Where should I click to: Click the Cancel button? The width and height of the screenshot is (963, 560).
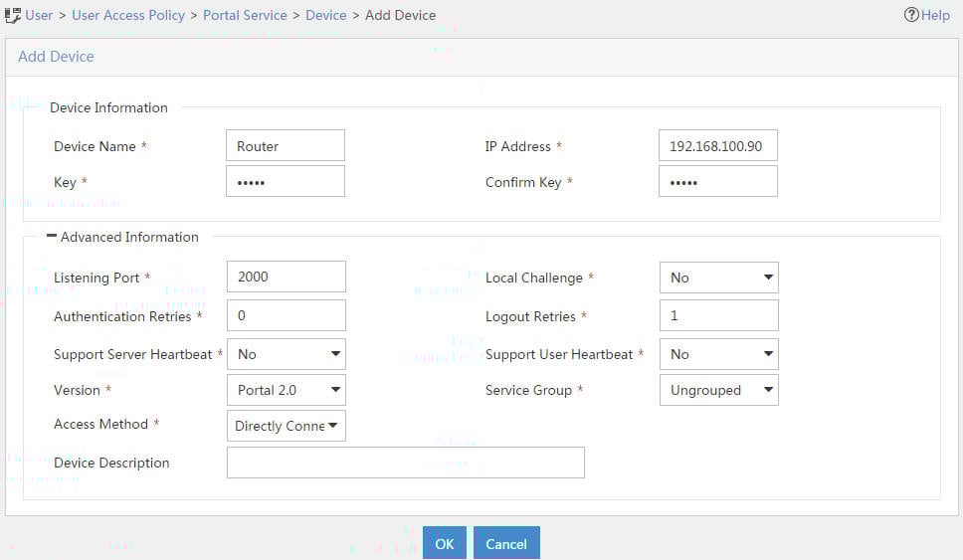point(506,543)
